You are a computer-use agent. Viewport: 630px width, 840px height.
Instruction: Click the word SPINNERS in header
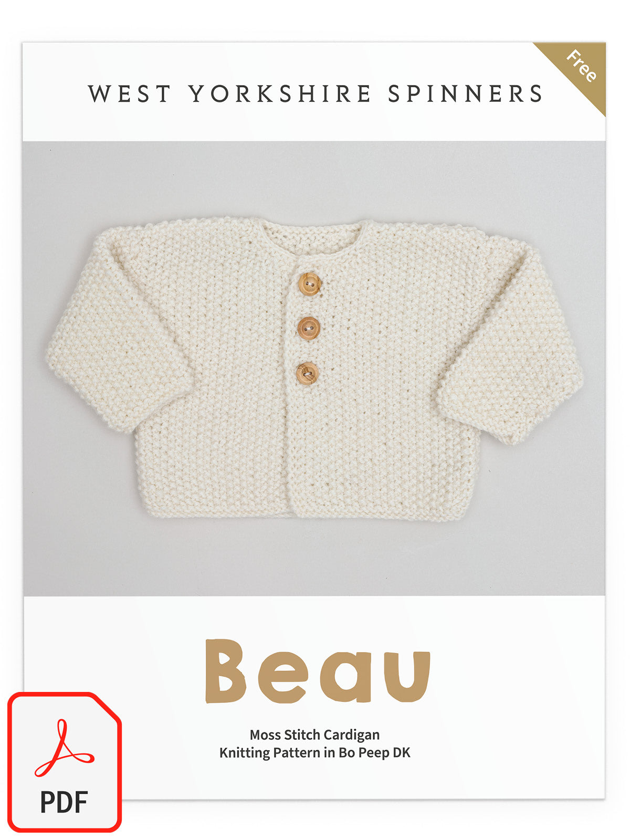tap(465, 94)
